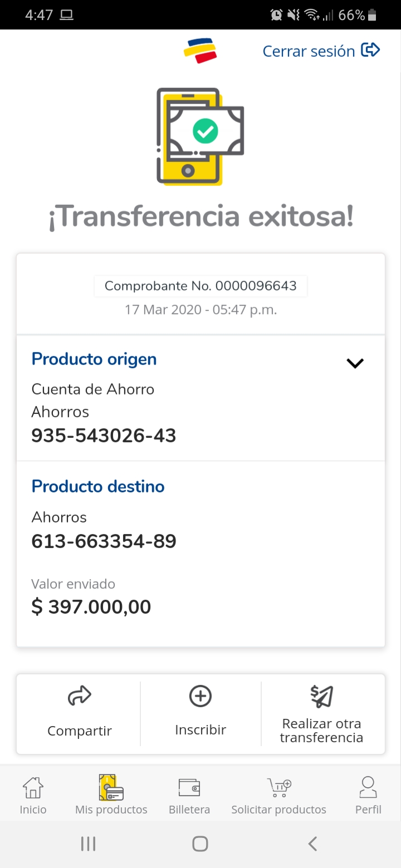Tap the paper plane transfer icon

click(x=321, y=696)
